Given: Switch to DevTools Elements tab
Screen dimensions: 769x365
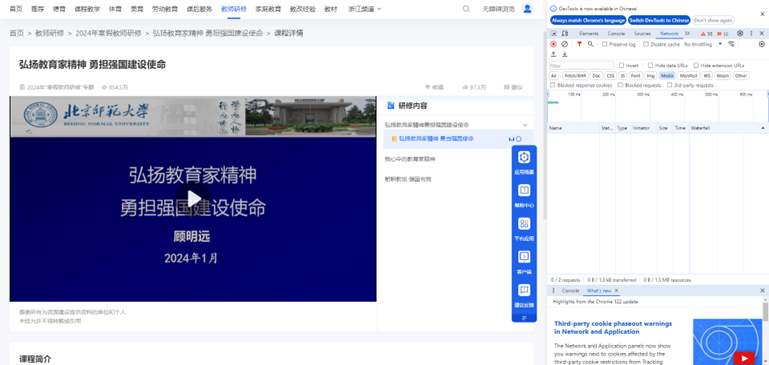Looking at the screenshot, I should point(589,33).
